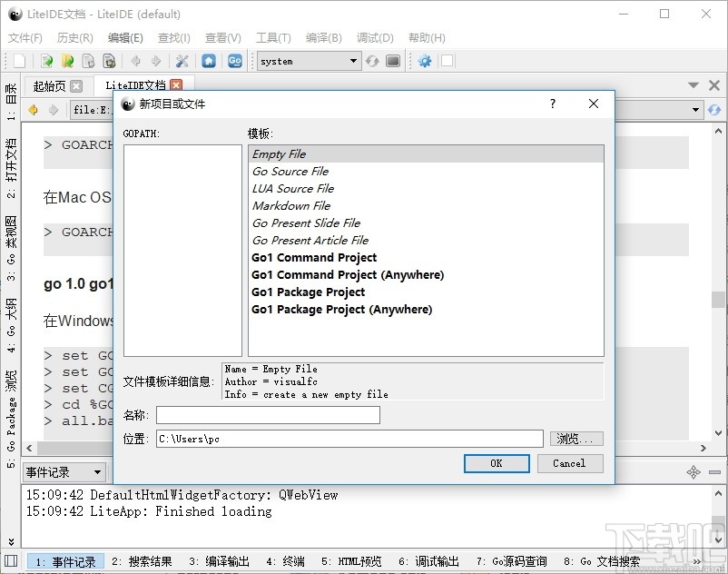Click the blue Home icon in toolbar
The image size is (728, 574).
209,61
